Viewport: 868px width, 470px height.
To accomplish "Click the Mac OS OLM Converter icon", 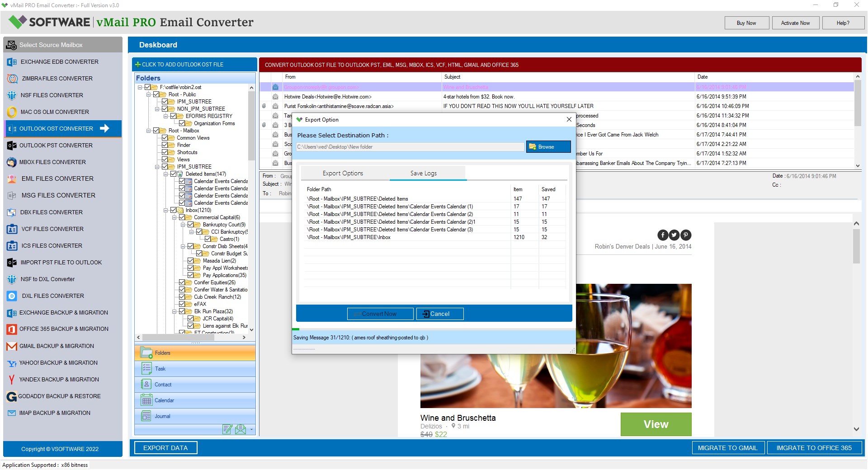I will pyautogui.click(x=12, y=112).
